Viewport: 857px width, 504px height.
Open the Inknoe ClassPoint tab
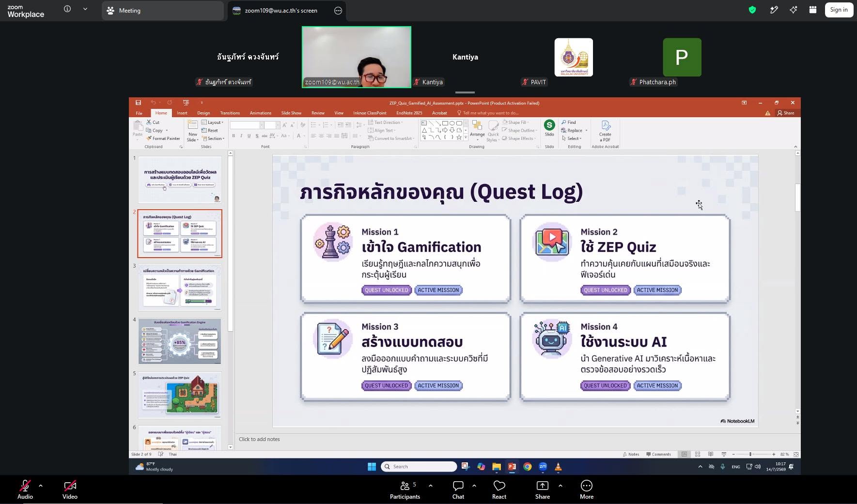[370, 113]
